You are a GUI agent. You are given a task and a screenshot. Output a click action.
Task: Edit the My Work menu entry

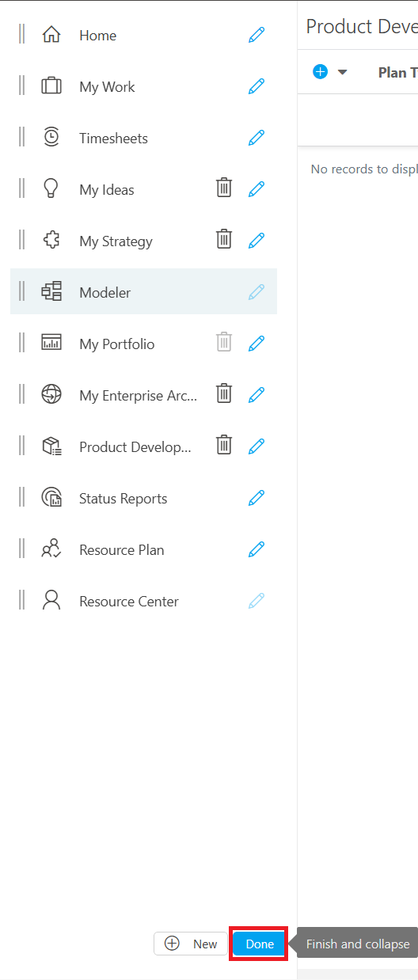point(256,86)
